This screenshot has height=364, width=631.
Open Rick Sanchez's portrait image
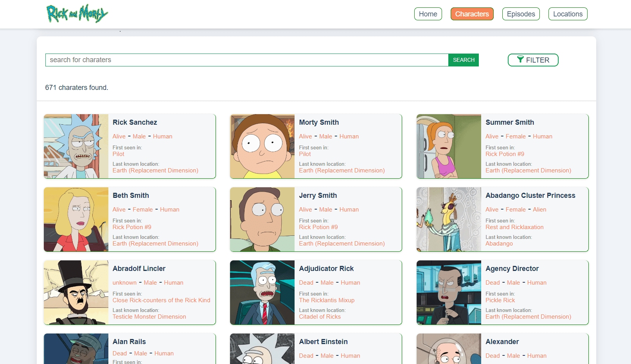(x=76, y=146)
